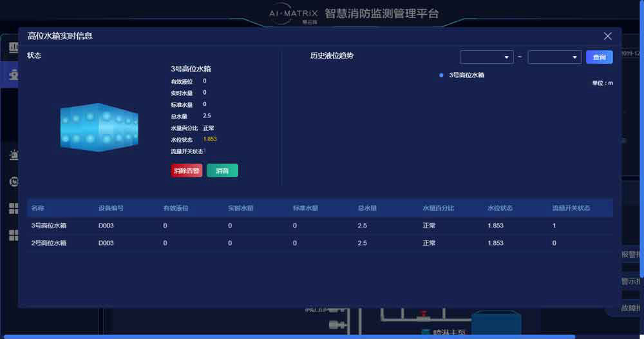
Task: Click the 水位状态 column header
Action: pyautogui.click(x=500, y=208)
